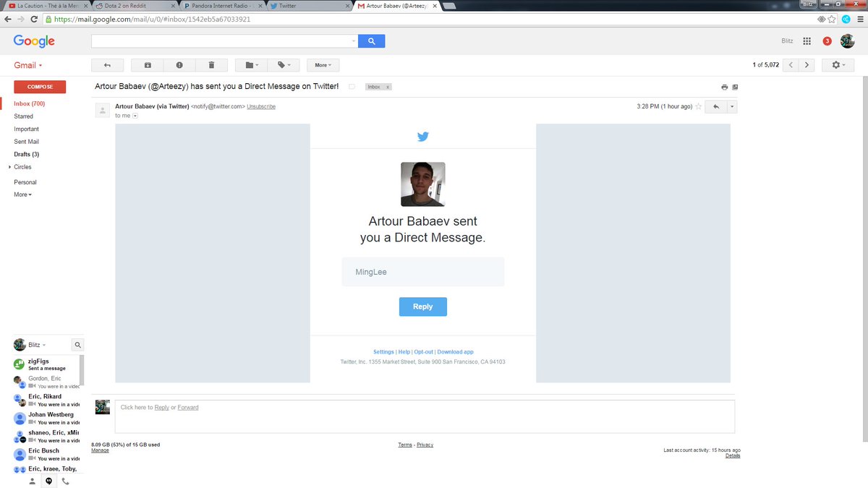Click the blue search button

pyautogui.click(x=372, y=41)
